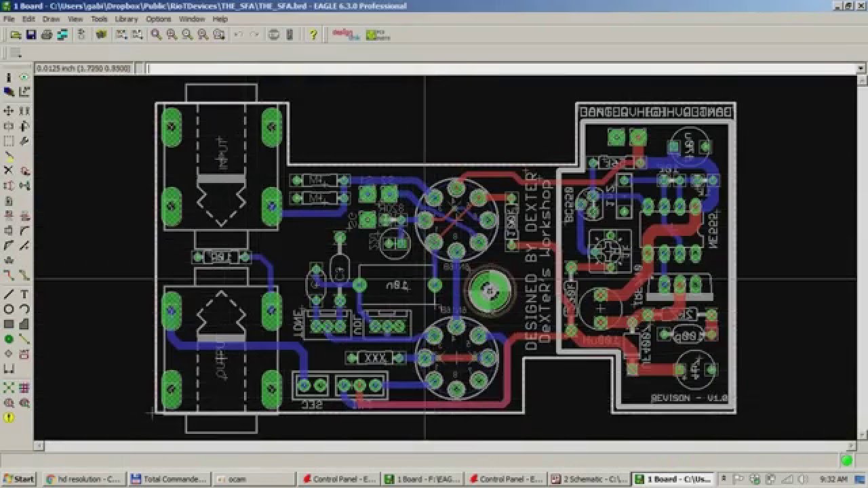Click the zoom to fit magnifier icon
Viewport: 868px width, 488px height.
pyautogui.click(x=156, y=35)
